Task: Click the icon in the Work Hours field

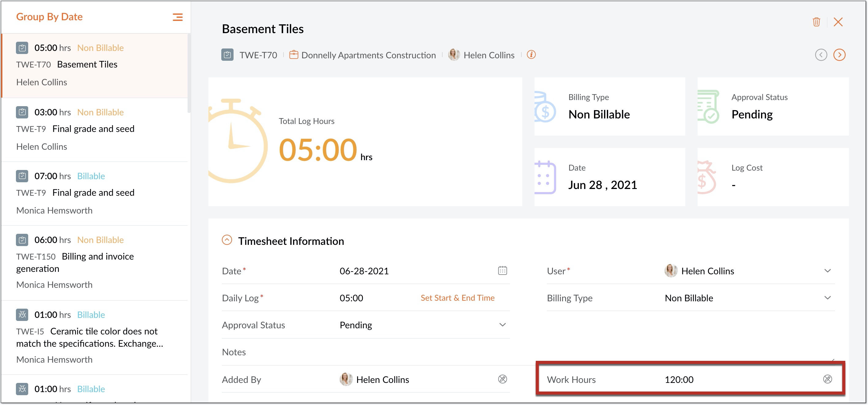Action: click(x=827, y=379)
